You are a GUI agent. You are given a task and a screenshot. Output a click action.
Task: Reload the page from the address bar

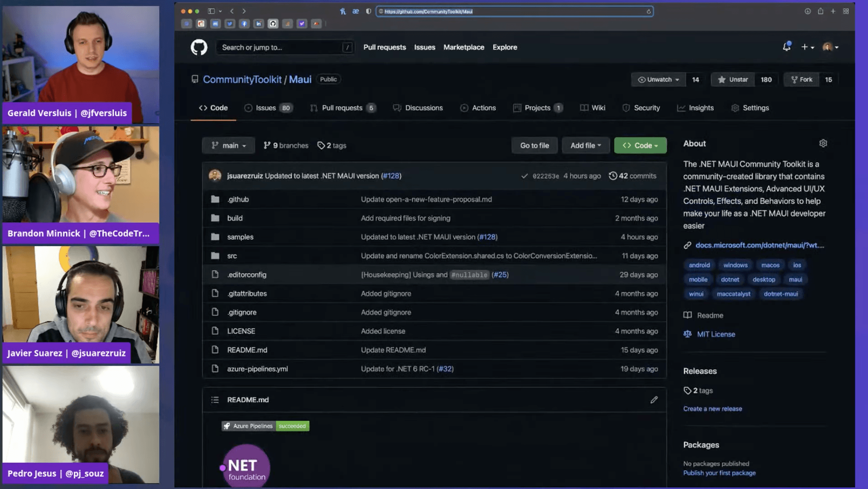(648, 11)
